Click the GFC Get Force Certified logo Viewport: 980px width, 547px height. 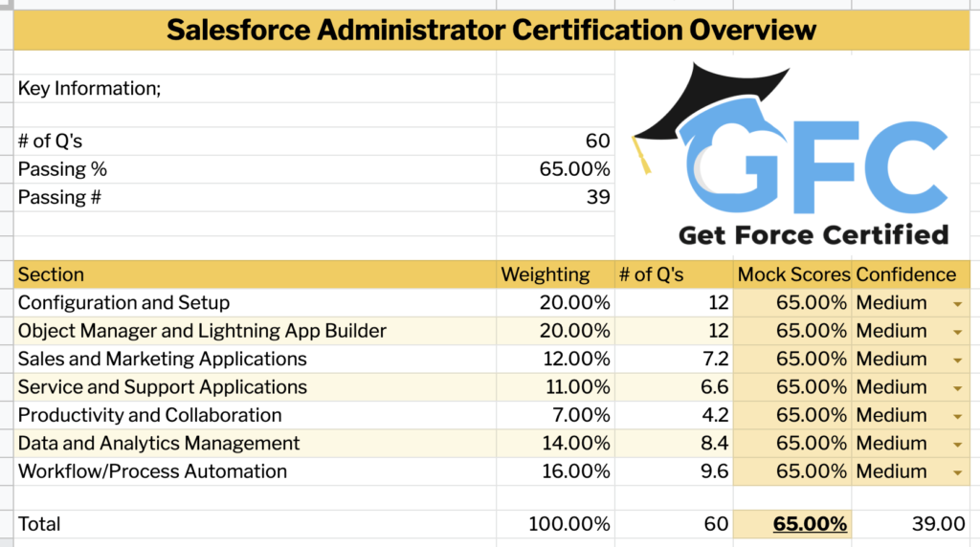click(791, 154)
